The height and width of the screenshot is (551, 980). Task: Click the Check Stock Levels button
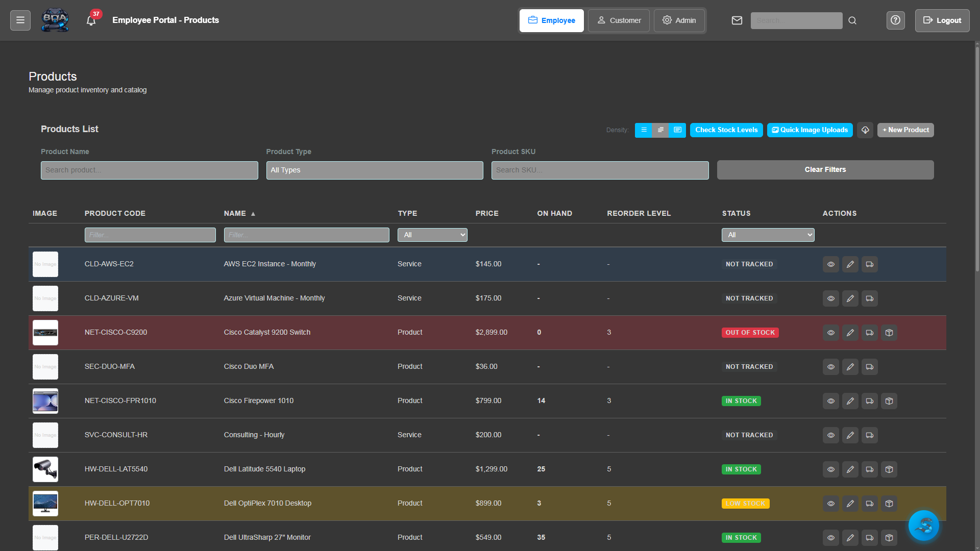coord(726,130)
